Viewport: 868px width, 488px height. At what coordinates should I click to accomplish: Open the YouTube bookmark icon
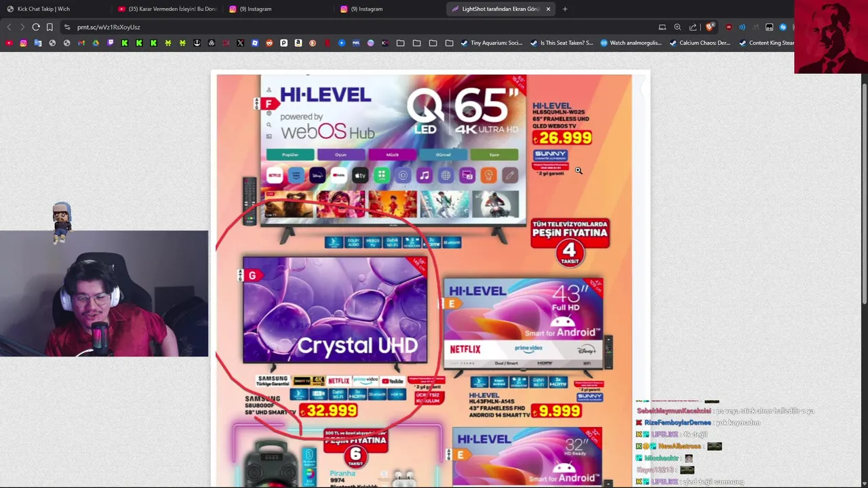(9, 43)
